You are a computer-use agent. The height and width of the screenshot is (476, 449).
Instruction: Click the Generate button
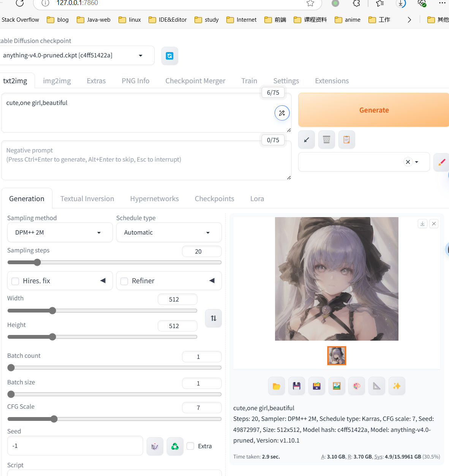(374, 110)
